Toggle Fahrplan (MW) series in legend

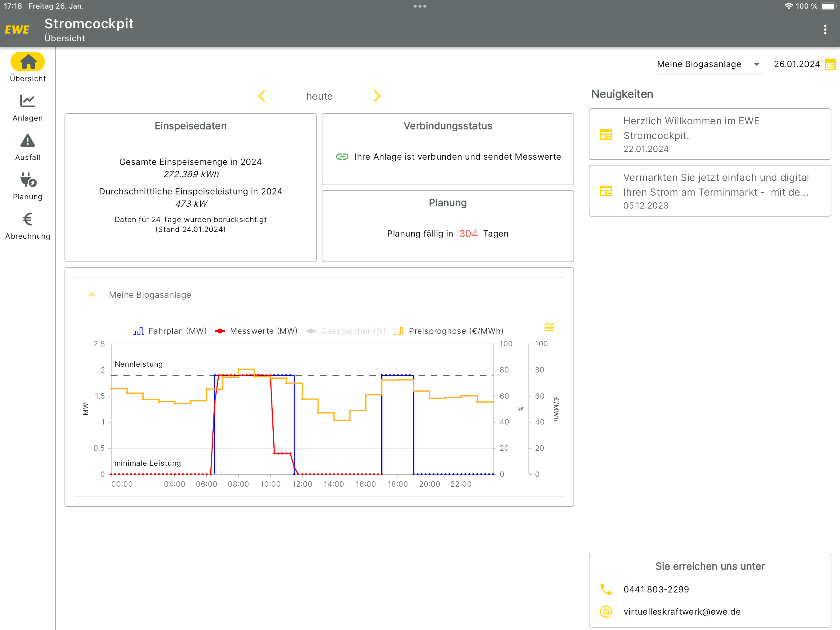click(x=170, y=331)
